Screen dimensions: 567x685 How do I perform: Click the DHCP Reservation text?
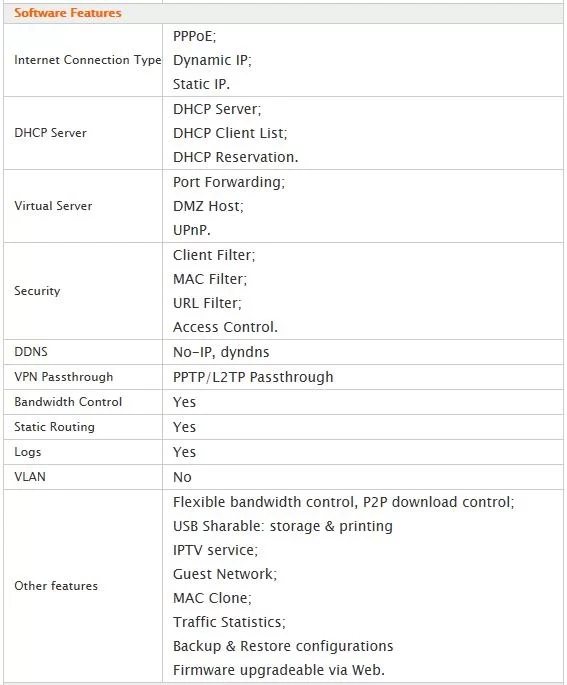click(x=235, y=157)
